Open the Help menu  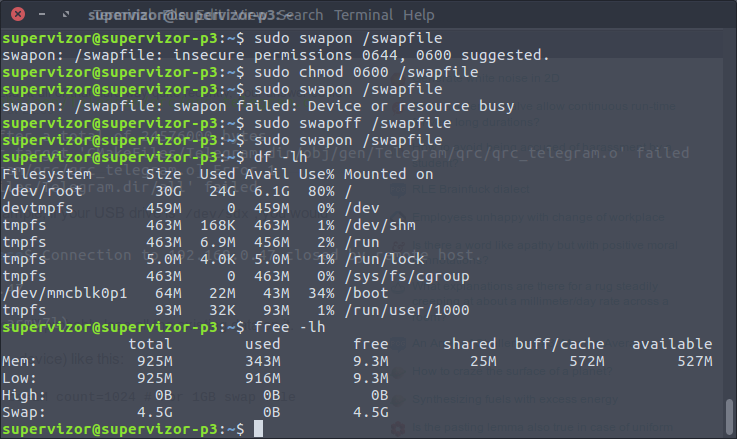[x=418, y=15]
